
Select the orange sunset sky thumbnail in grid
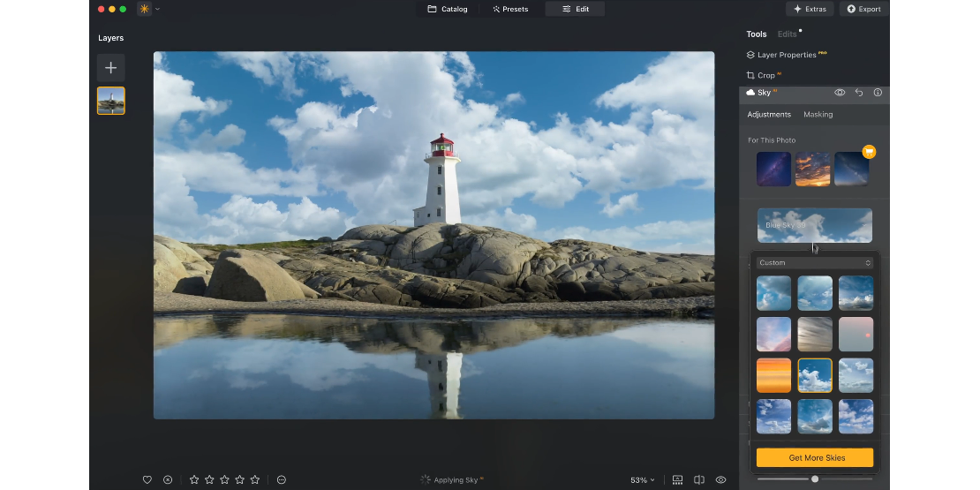[x=773, y=375]
